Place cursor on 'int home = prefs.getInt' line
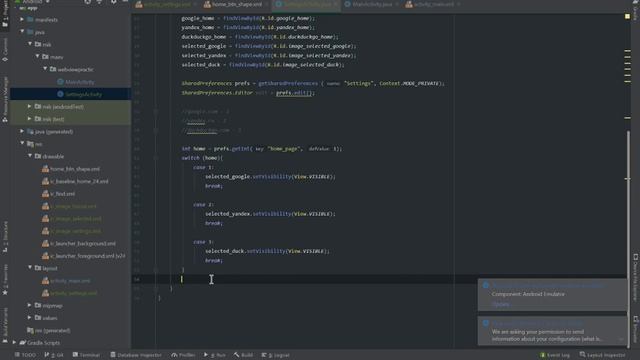The image size is (640, 360). 262,149
